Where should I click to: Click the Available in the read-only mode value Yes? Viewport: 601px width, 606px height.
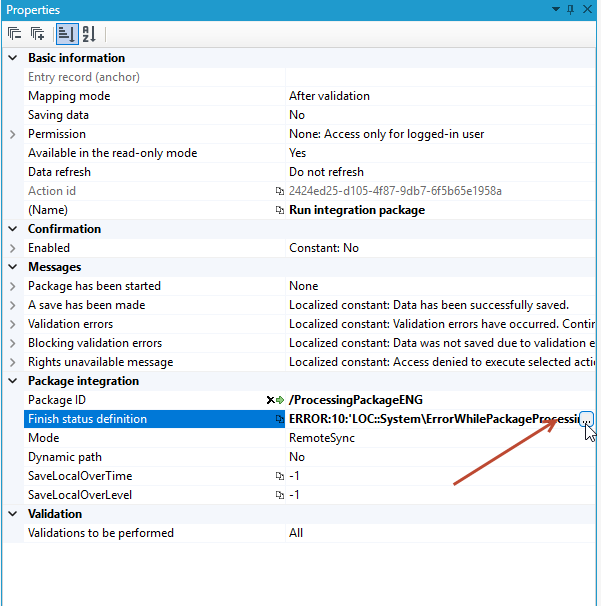pyautogui.click(x=298, y=153)
